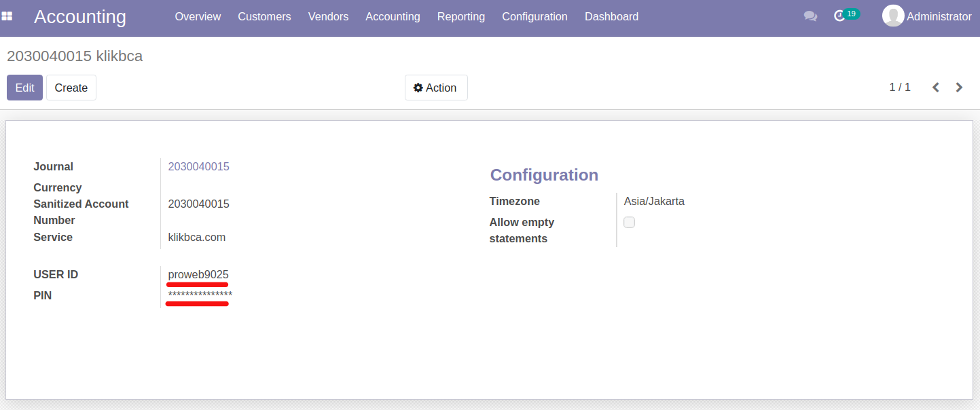Viewport: 980px width, 410px height.
Task: Open the Customers menu
Action: 264,16
